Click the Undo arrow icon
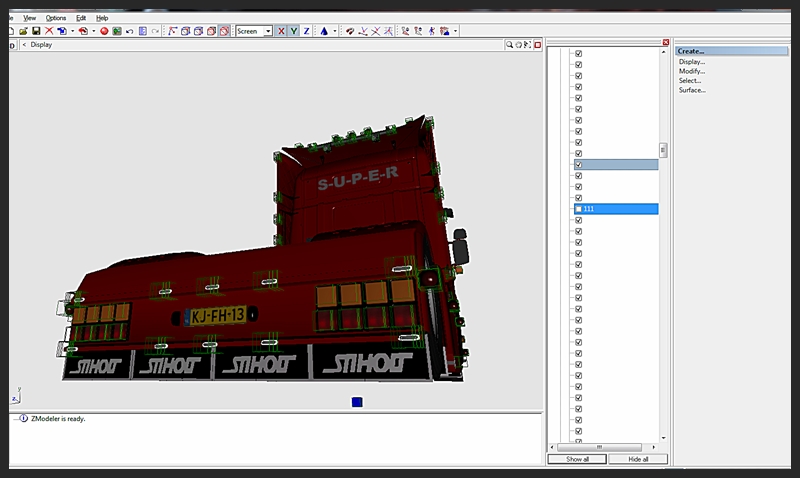The image size is (800, 478). [x=129, y=31]
